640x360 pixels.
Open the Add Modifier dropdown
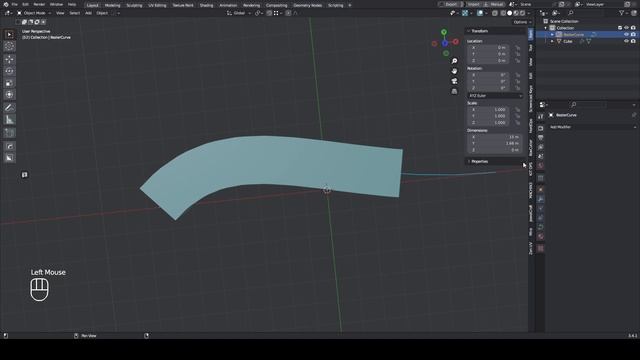point(592,127)
